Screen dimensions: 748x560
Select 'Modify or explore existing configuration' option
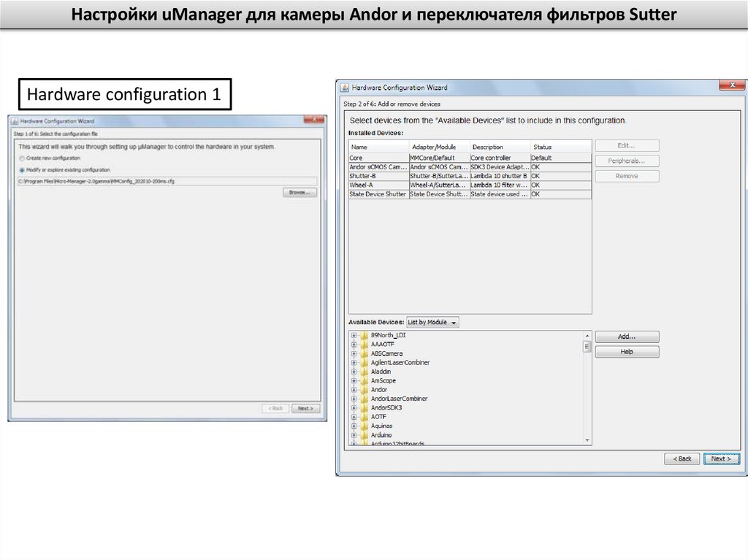point(22,170)
